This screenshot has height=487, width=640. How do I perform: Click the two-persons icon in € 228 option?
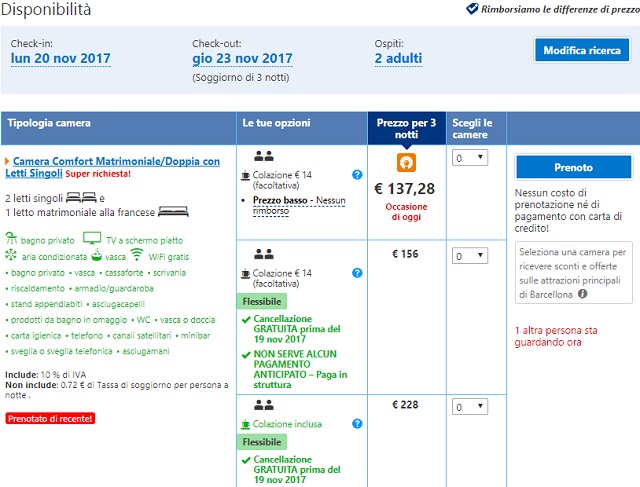pyautogui.click(x=264, y=405)
